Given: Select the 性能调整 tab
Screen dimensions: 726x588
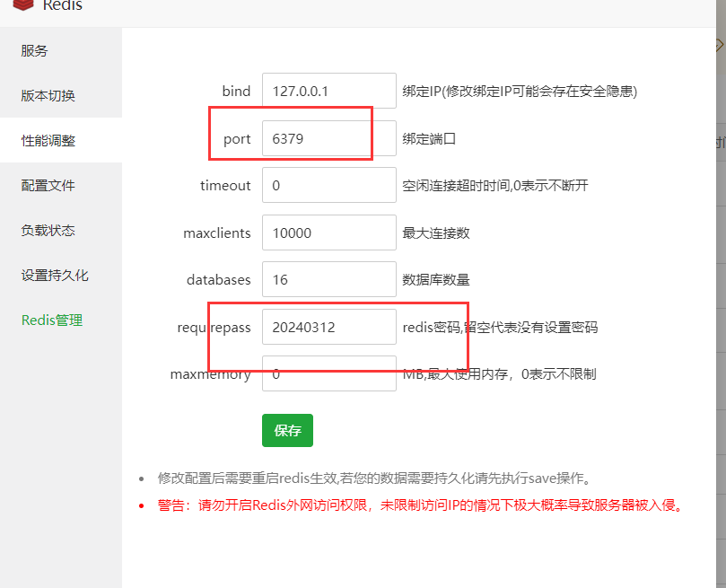Looking at the screenshot, I should [x=48, y=140].
